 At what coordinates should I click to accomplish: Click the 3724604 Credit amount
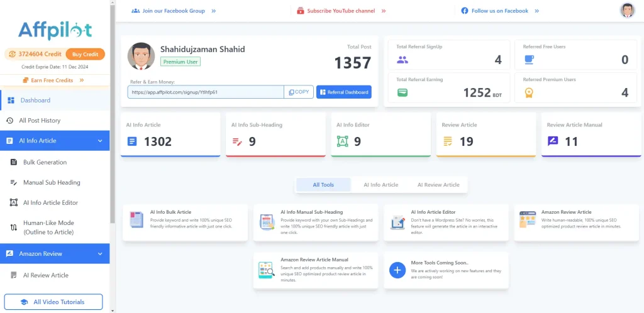pyautogui.click(x=40, y=54)
